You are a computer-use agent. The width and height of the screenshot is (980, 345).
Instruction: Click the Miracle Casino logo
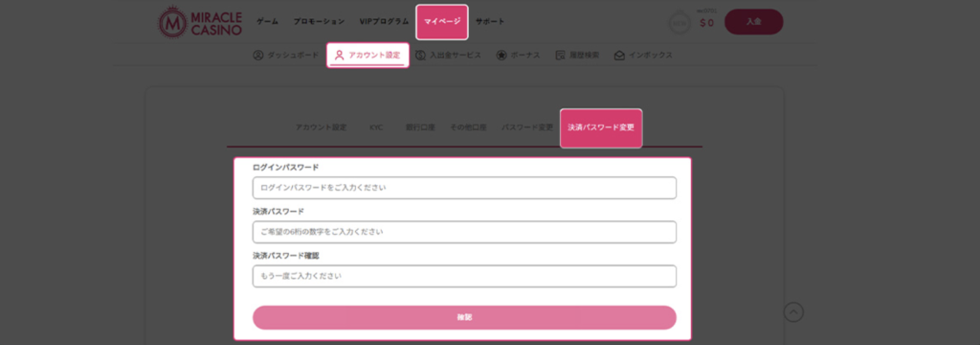point(199,22)
